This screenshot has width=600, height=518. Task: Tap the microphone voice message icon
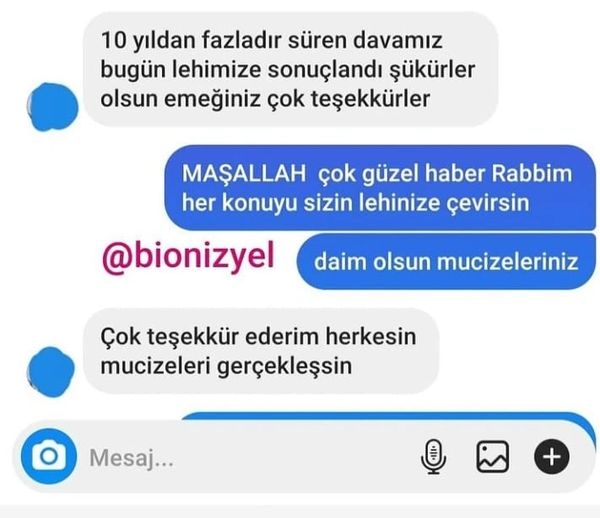[x=433, y=457]
